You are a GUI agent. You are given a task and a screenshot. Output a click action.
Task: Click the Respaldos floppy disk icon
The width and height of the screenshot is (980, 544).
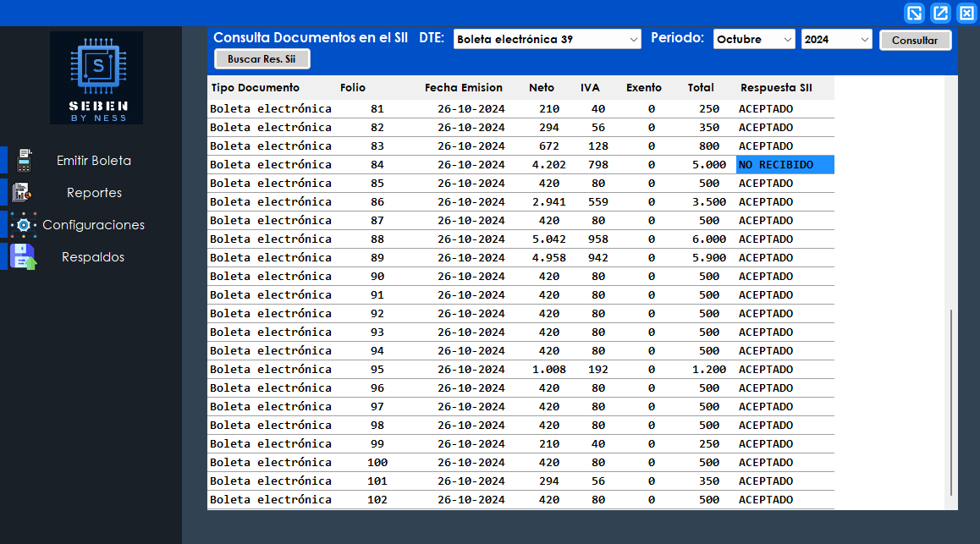(24, 256)
